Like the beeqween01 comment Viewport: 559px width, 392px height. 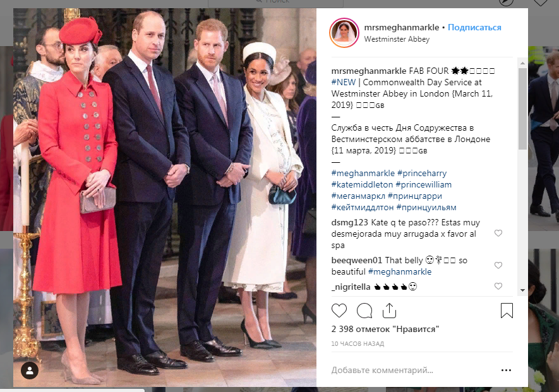[x=498, y=265]
